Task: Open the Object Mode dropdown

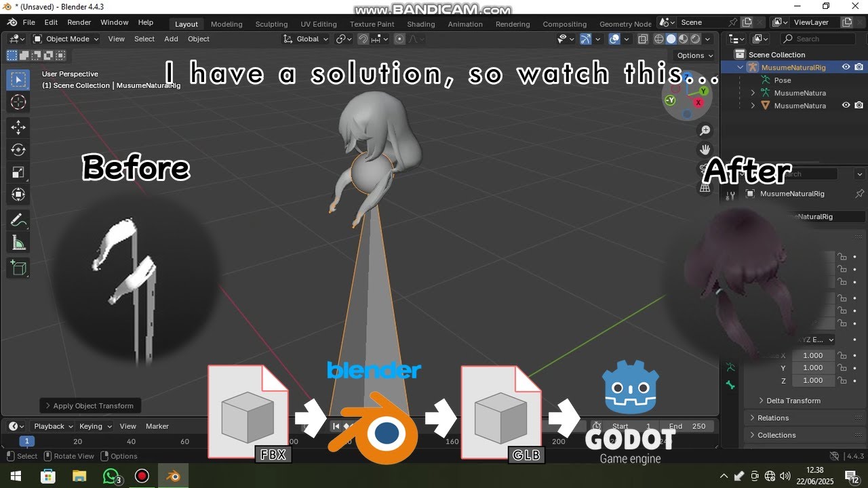Action: coord(66,39)
